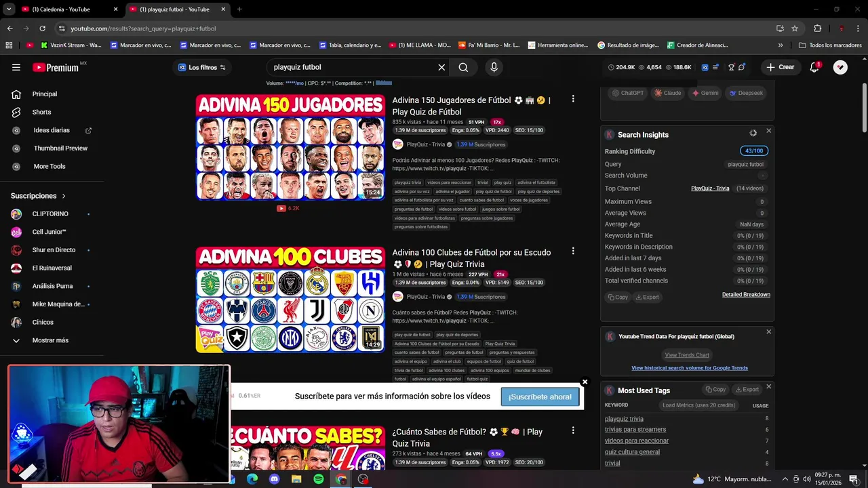Open the account avatar menu
Image resolution: width=868 pixels, height=488 pixels.
coord(840,67)
